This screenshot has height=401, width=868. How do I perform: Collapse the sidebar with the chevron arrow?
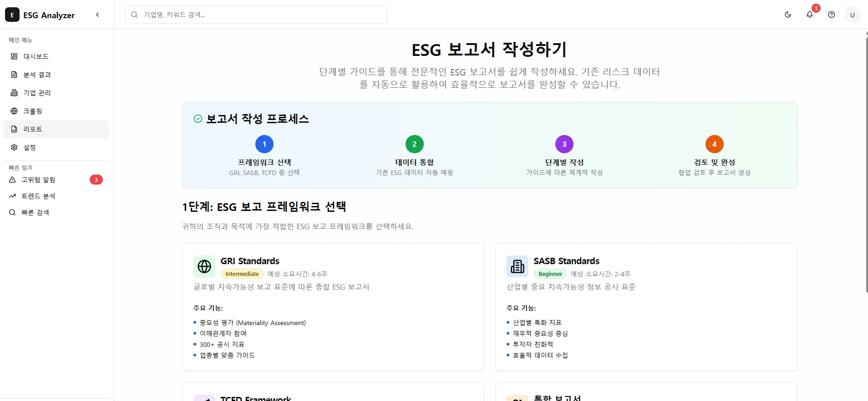(x=97, y=15)
